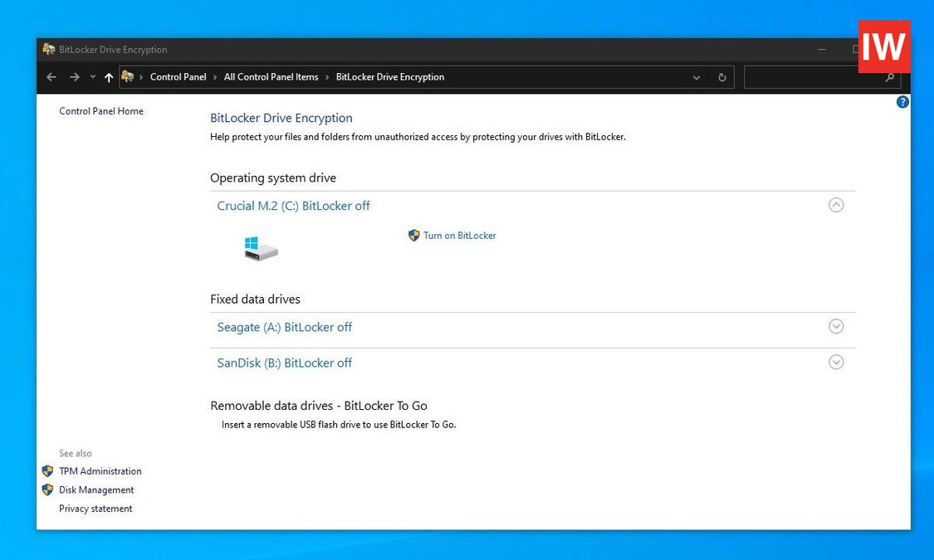Screen dimensions: 934x560
Task: Click the TPM Administration shield icon
Action: pyautogui.click(x=47, y=471)
